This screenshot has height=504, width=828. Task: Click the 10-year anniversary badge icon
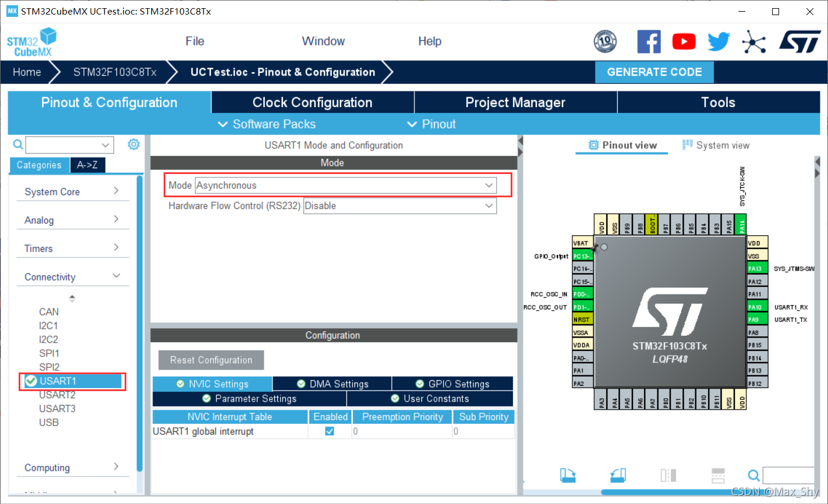605,41
